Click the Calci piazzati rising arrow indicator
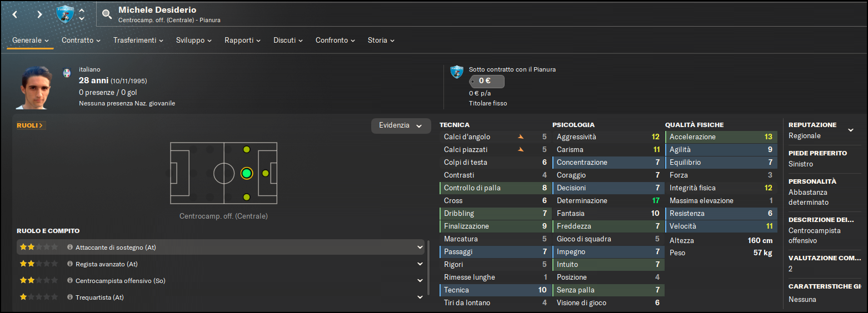The height and width of the screenshot is (313, 868). coord(521,149)
